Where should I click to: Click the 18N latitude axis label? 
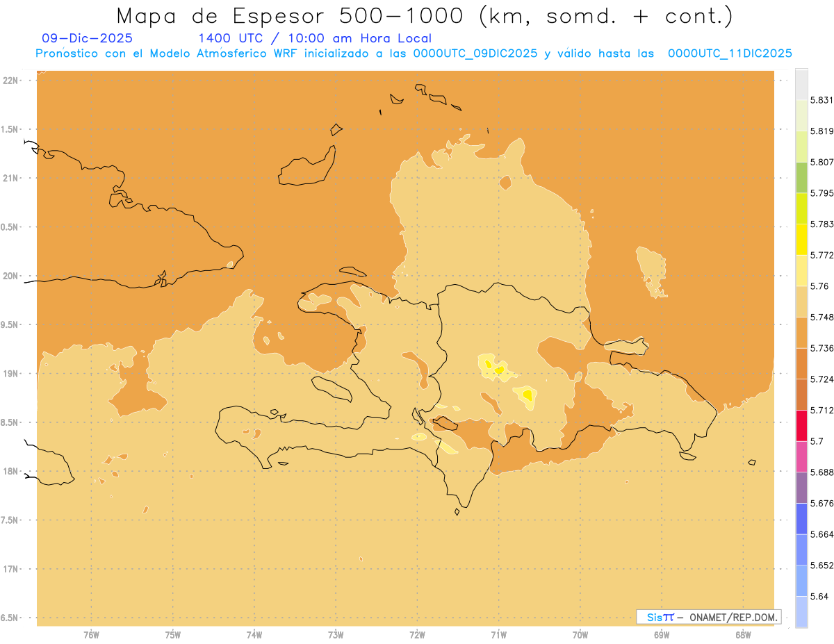point(10,472)
